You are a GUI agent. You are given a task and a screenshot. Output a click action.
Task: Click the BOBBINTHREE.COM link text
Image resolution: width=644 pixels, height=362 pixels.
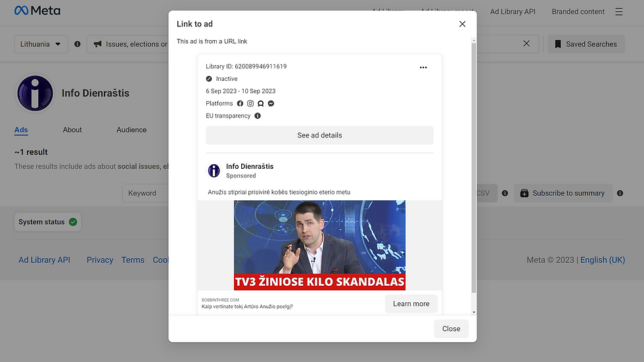pos(220,300)
